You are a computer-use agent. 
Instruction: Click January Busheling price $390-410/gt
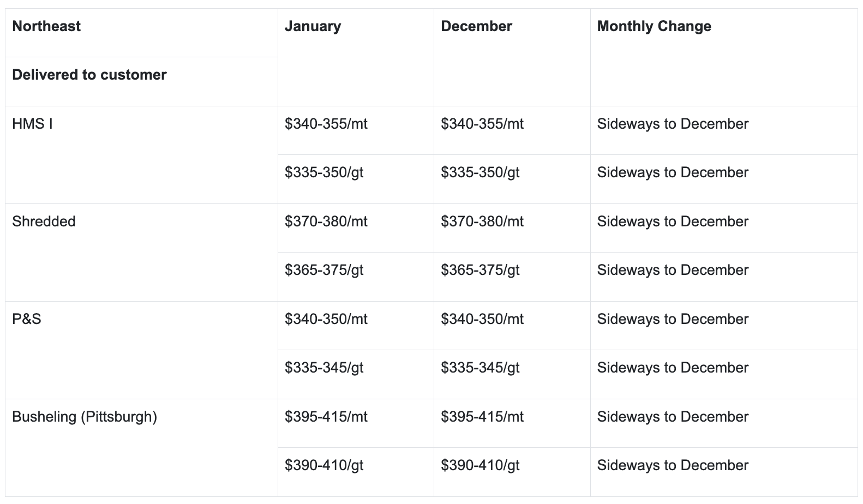pyautogui.click(x=324, y=465)
